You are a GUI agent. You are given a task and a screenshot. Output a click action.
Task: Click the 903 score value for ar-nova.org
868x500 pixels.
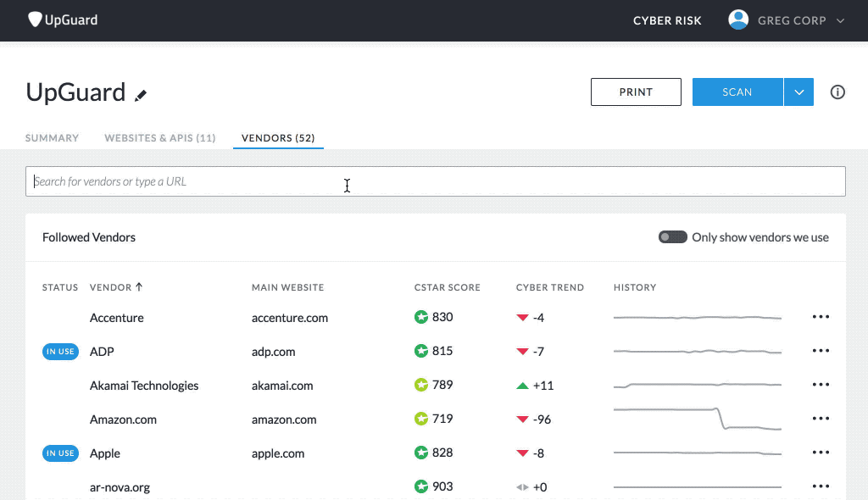click(442, 486)
